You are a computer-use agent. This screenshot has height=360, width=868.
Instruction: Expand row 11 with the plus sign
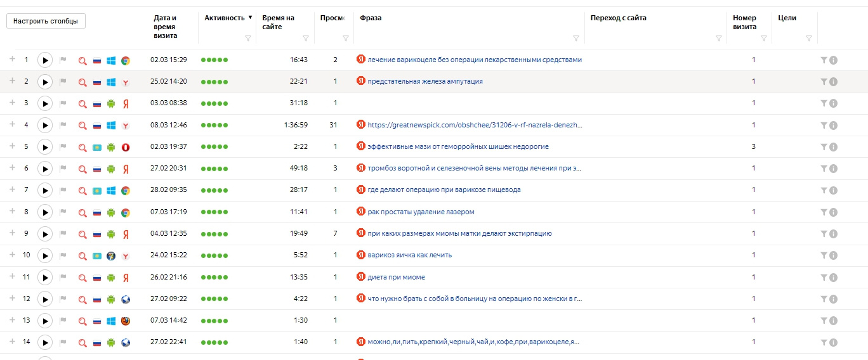point(12,276)
